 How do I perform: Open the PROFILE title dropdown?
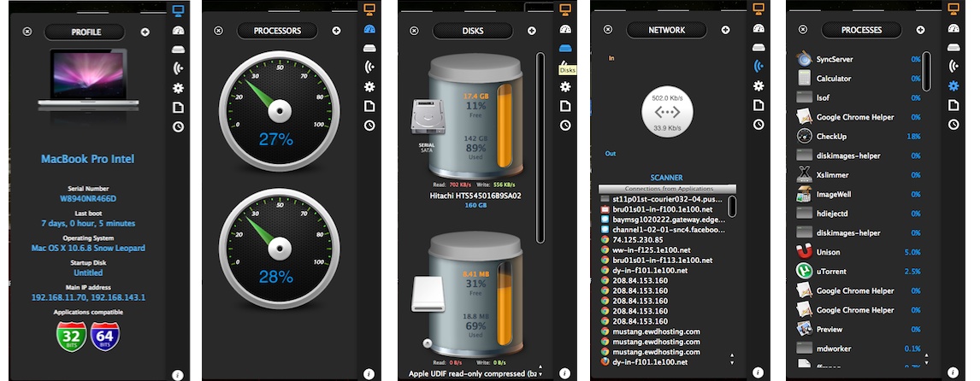[86, 32]
